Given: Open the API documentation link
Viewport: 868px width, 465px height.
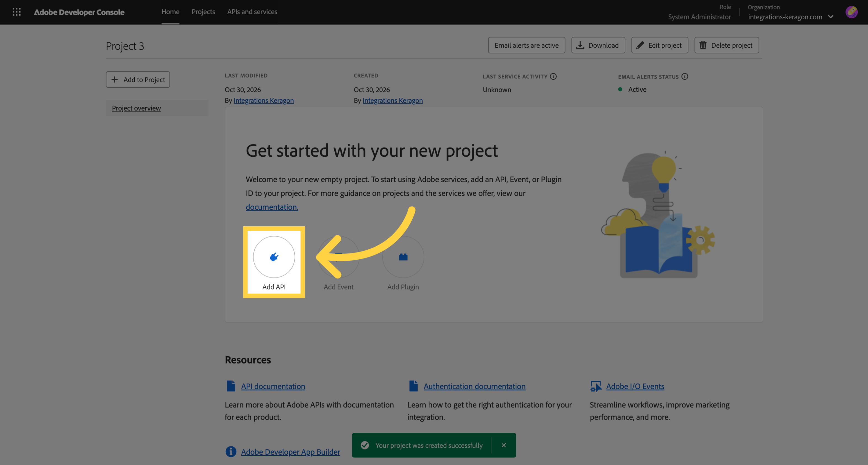Looking at the screenshot, I should tap(273, 386).
